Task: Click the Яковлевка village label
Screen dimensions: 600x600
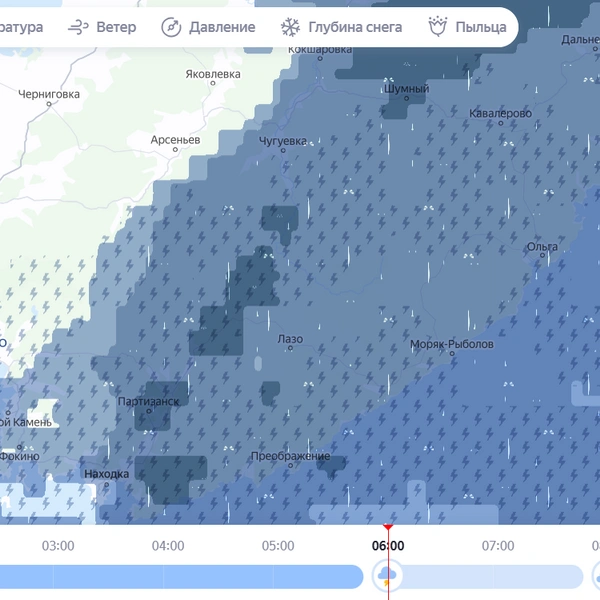Action: click(213, 74)
